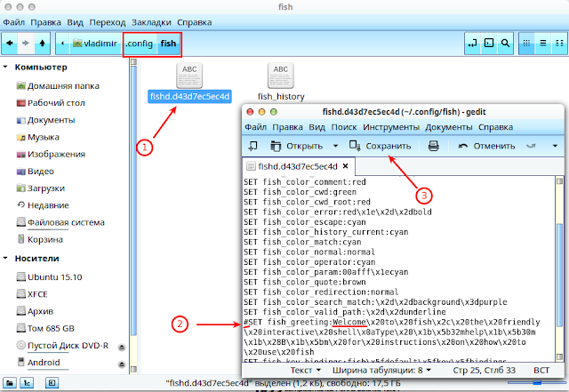
Task: Open Музыка in sidebar
Action: pos(38,137)
